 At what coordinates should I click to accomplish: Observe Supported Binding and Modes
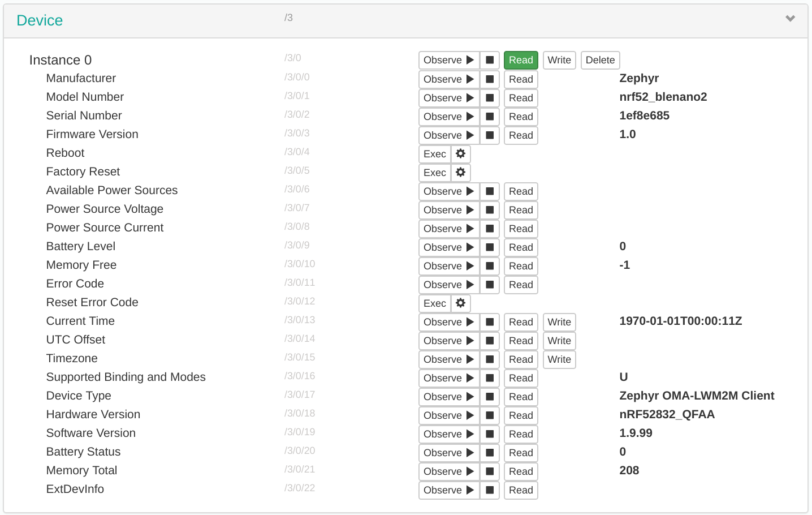click(x=449, y=378)
